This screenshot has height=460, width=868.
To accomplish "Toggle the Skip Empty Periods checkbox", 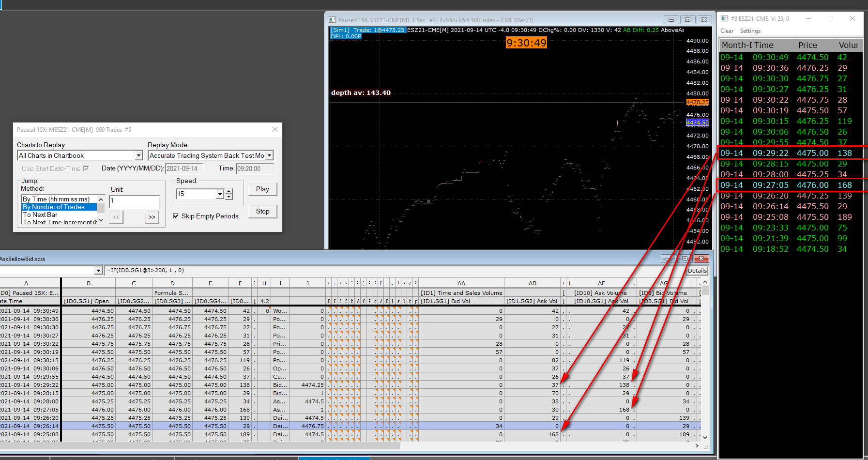I will point(176,216).
